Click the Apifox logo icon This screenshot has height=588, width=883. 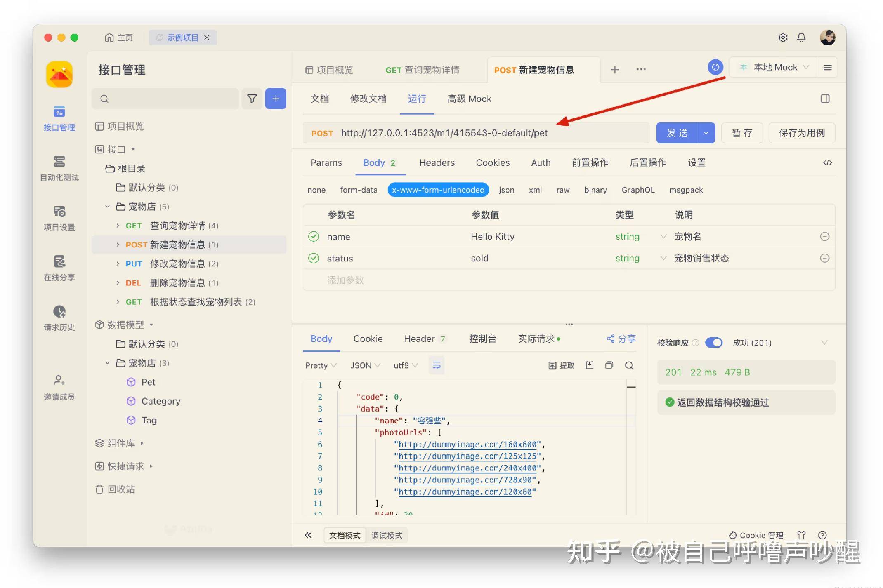coord(59,74)
